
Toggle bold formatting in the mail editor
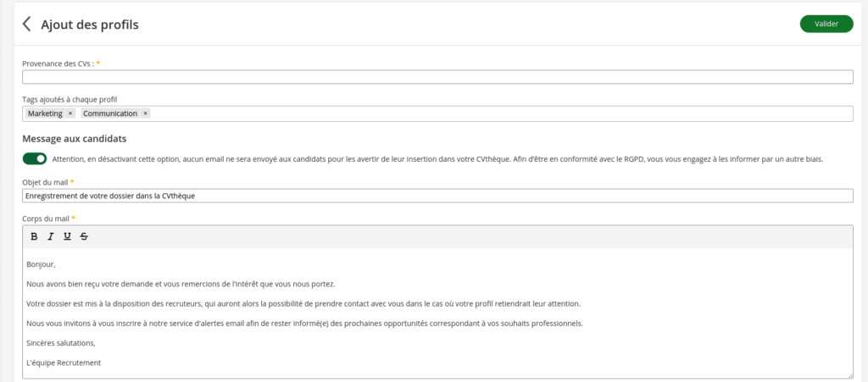(34, 236)
